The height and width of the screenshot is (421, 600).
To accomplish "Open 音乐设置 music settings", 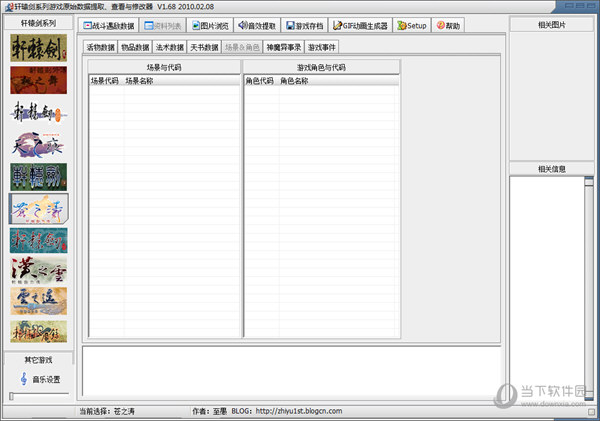I will 40,379.
